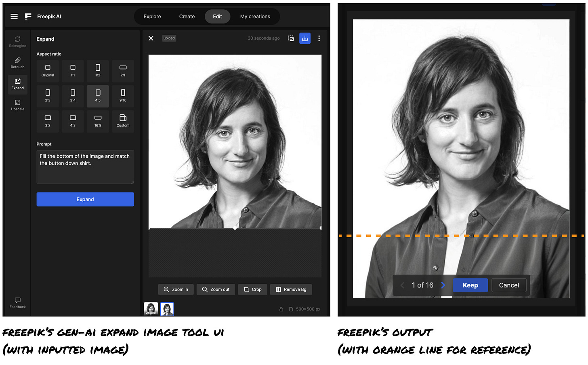Switch to the Edit tab
The width and height of the screenshot is (588, 365).
click(x=217, y=17)
